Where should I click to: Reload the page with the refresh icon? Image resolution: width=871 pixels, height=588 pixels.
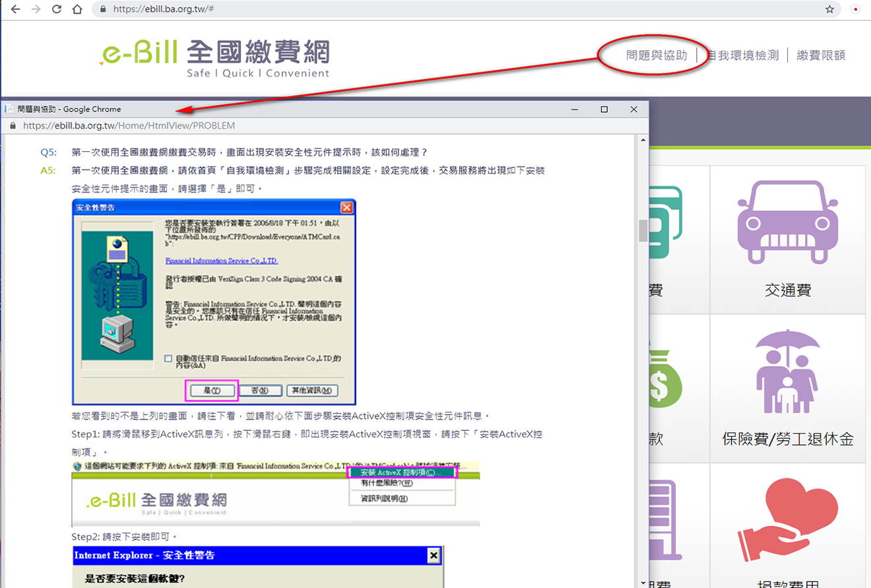click(x=57, y=9)
